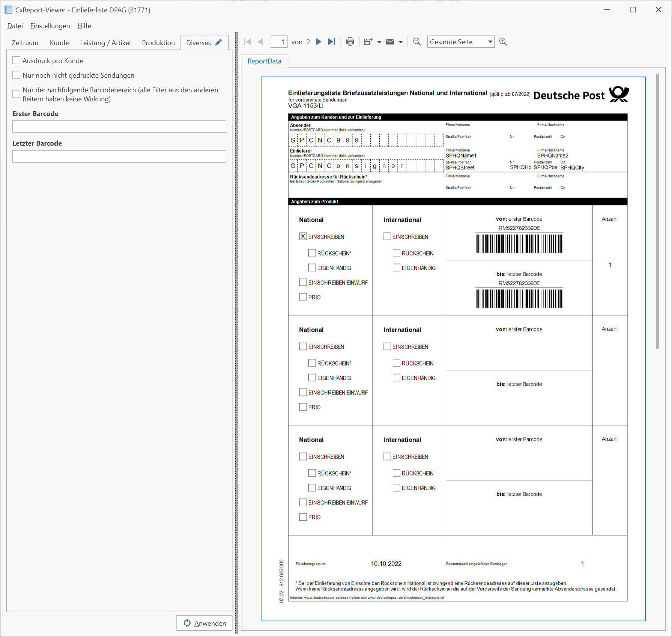The image size is (672, 637).
Task: Select the ReportData tab
Action: click(265, 61)
